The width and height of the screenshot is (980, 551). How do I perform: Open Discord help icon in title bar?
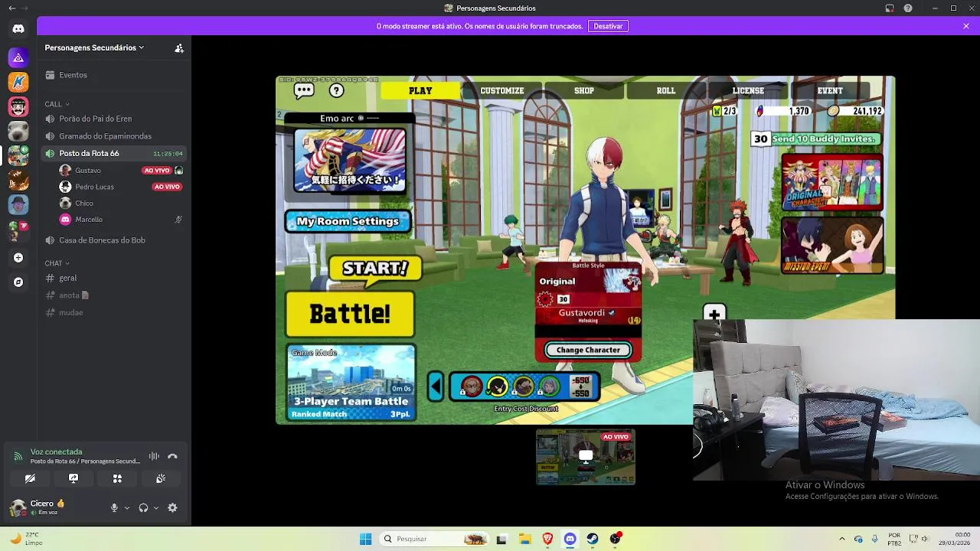908,8
